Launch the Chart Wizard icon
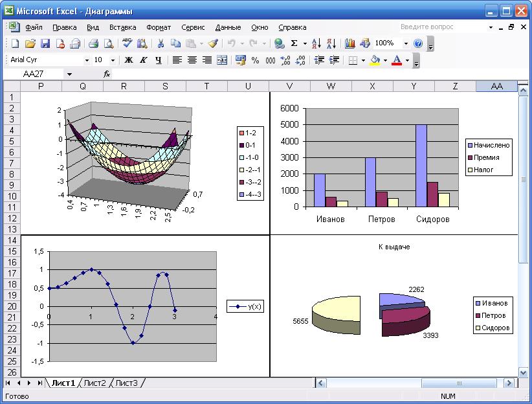Screen dimensions: 532x404 [349, 43]
